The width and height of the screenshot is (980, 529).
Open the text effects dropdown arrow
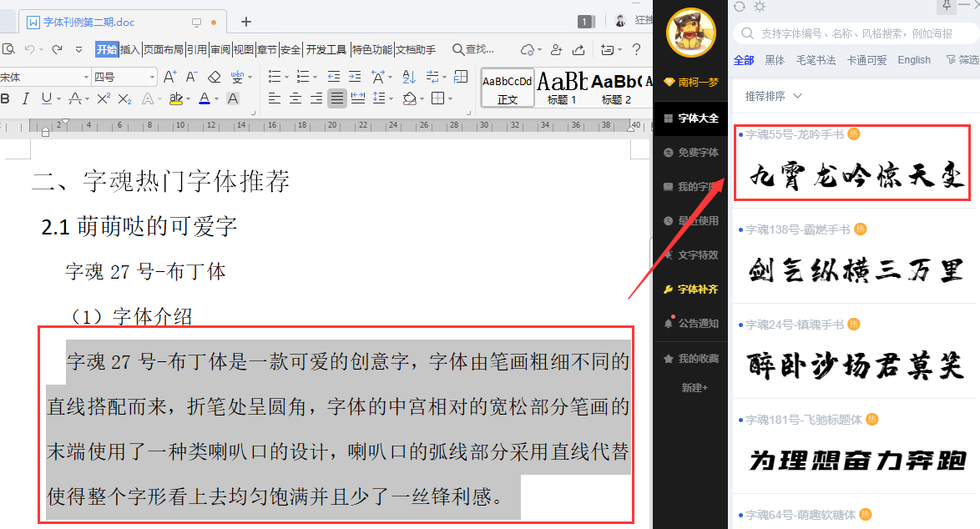coord(159,99)
